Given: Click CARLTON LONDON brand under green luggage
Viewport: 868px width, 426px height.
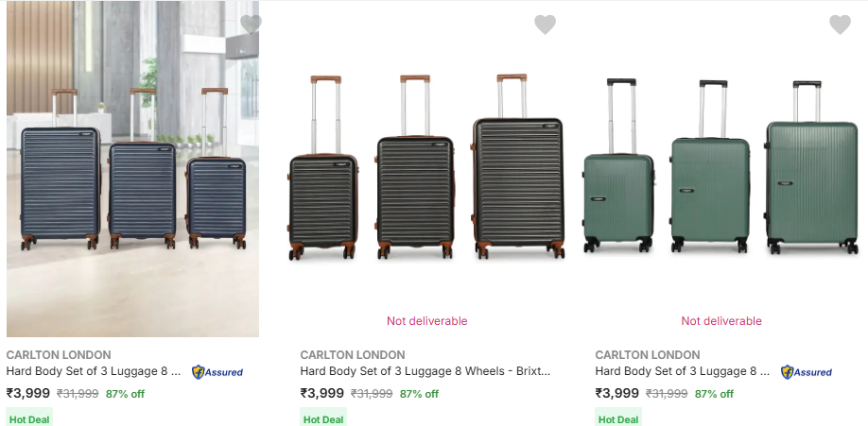Looking at the screenshot, I should (648, 355).
